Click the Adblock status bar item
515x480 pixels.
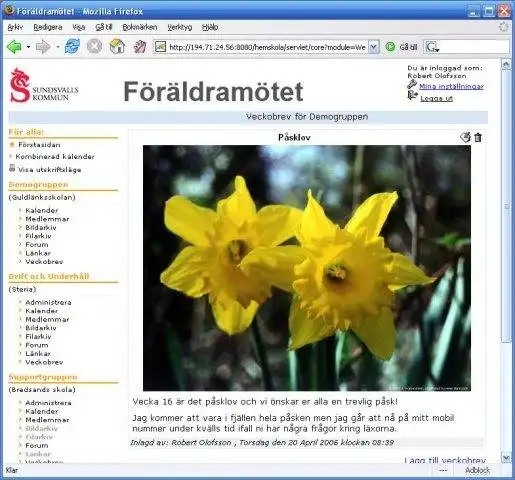tap(477, 470)
